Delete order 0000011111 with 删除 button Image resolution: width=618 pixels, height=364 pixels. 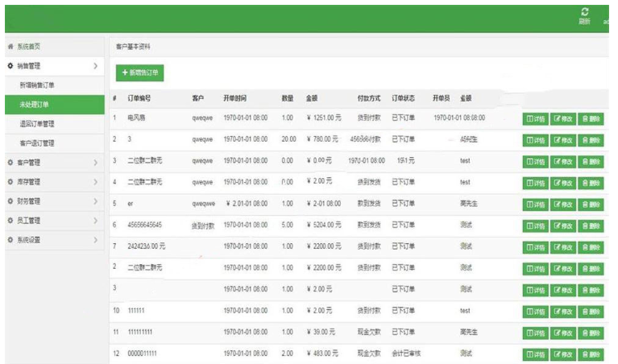(x=591, y=354)
